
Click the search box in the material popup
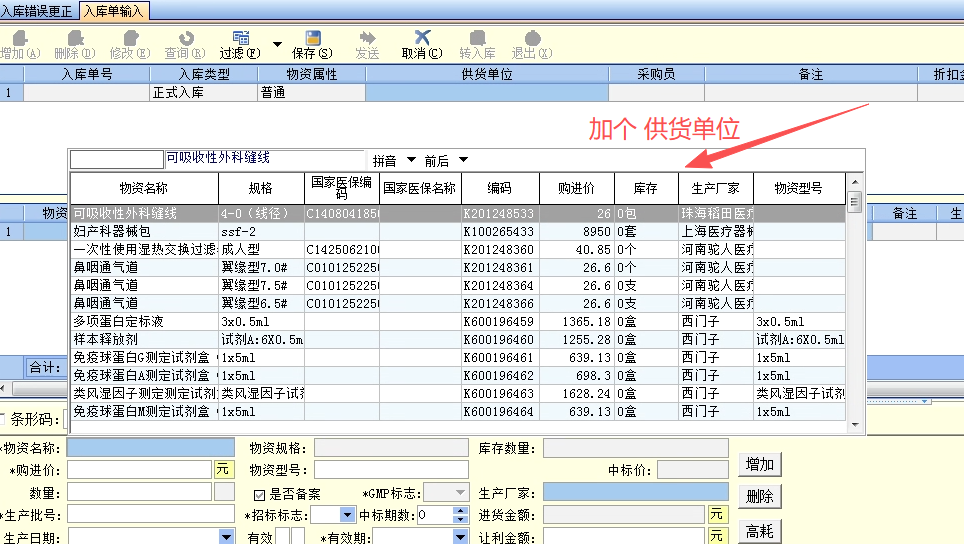click(117, 160)
